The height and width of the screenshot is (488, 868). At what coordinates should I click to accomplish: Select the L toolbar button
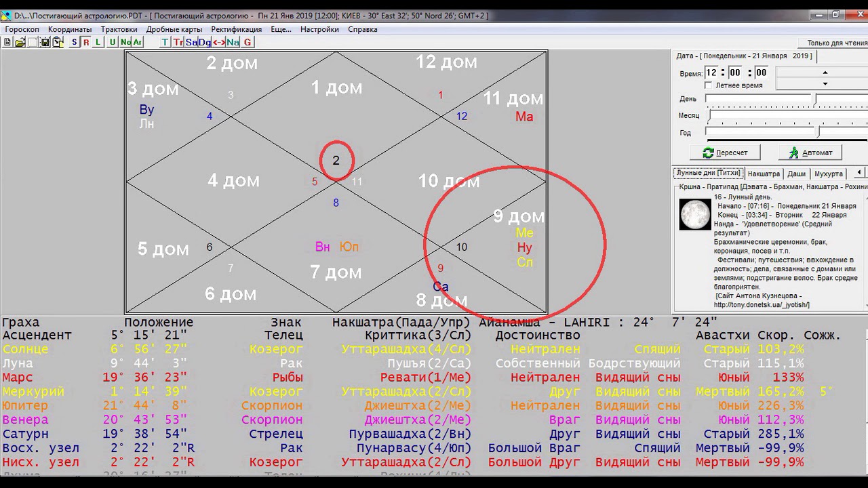tap(98, 42)
